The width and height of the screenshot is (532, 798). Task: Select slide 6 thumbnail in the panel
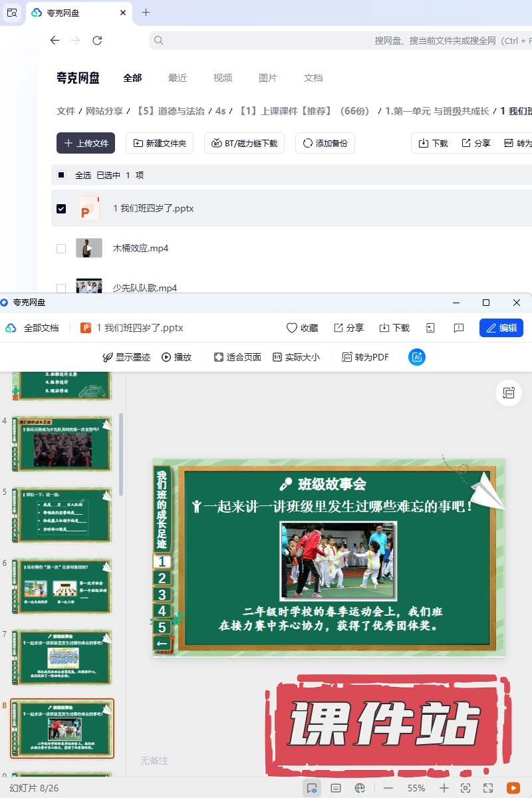coord(63,586)
